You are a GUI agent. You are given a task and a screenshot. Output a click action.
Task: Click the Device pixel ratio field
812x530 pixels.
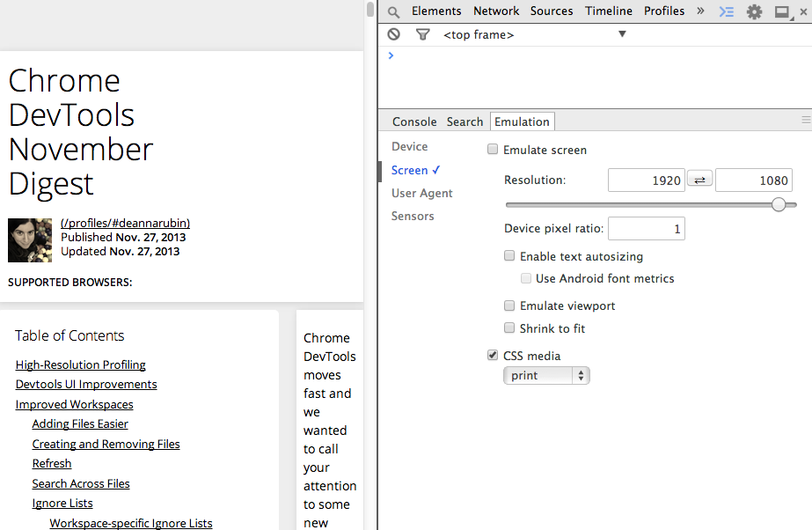647,229
